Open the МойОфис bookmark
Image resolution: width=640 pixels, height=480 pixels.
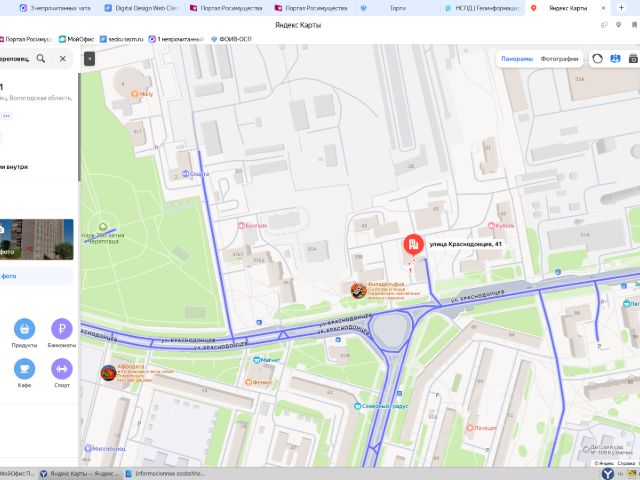click(76, 39)
